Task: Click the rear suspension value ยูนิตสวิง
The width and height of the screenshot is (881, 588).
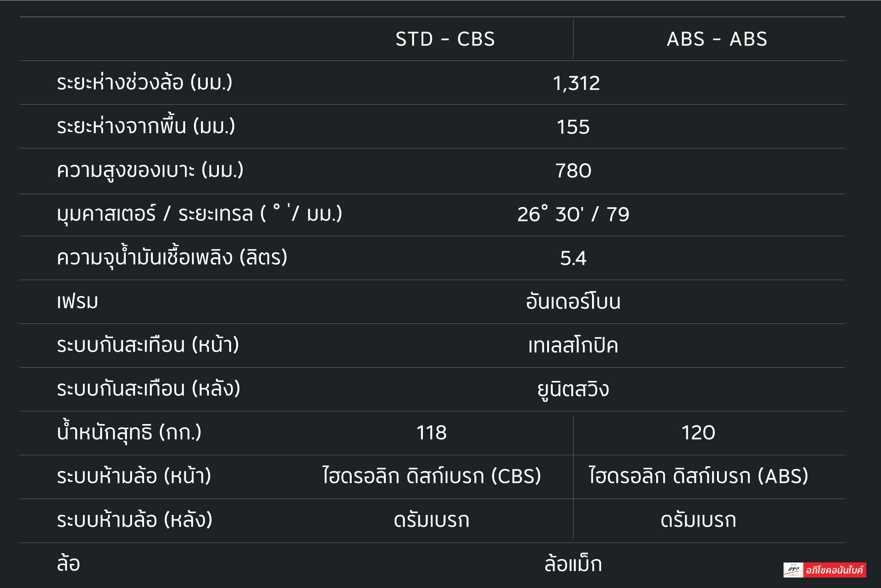Action: 573,389
